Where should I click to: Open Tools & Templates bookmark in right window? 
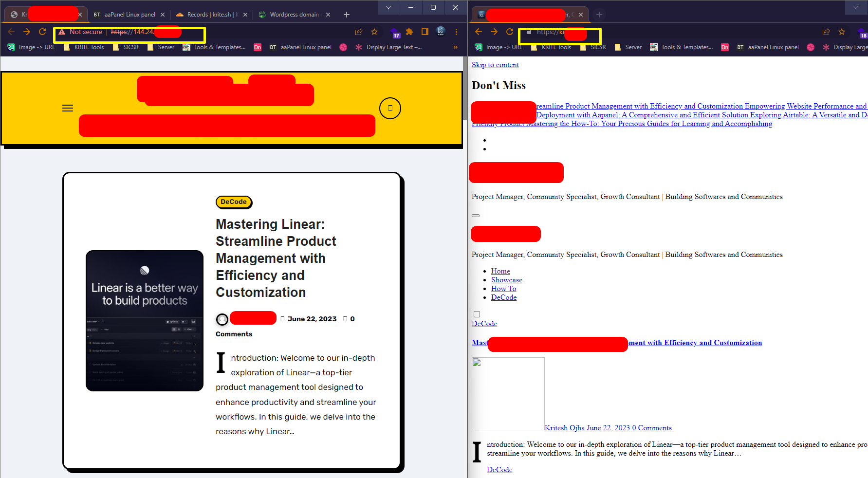pos(681,47)
